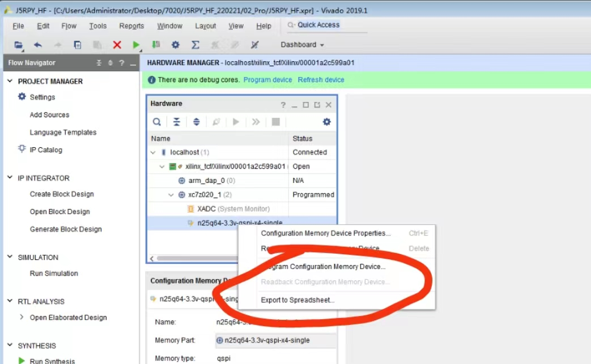Viewport: 591px width, 364px height.
Task: Expand all items in Hardware panel
Action: click(x=197, y=122)
